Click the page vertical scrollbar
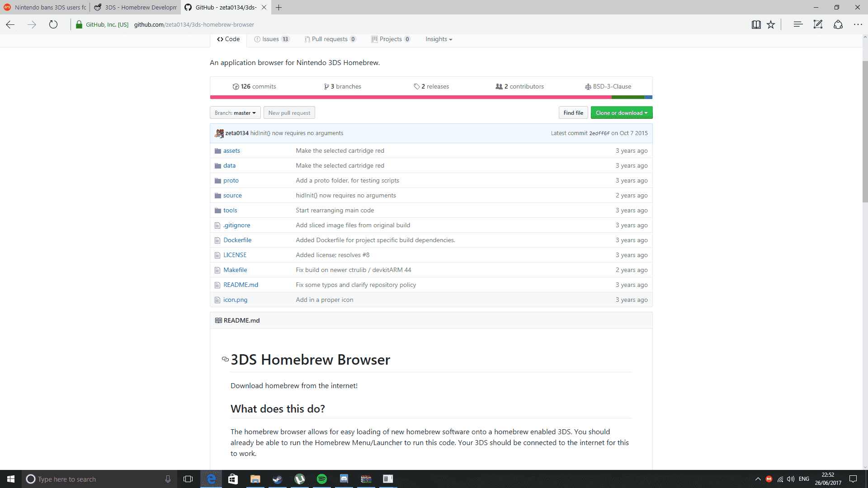 pos(865,131)
